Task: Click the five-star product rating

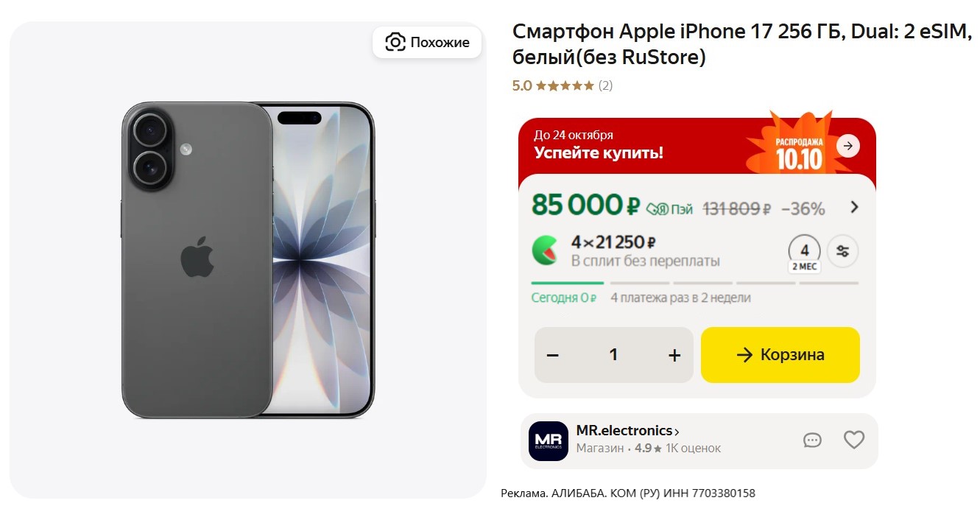Action: [x=565, y=85]
